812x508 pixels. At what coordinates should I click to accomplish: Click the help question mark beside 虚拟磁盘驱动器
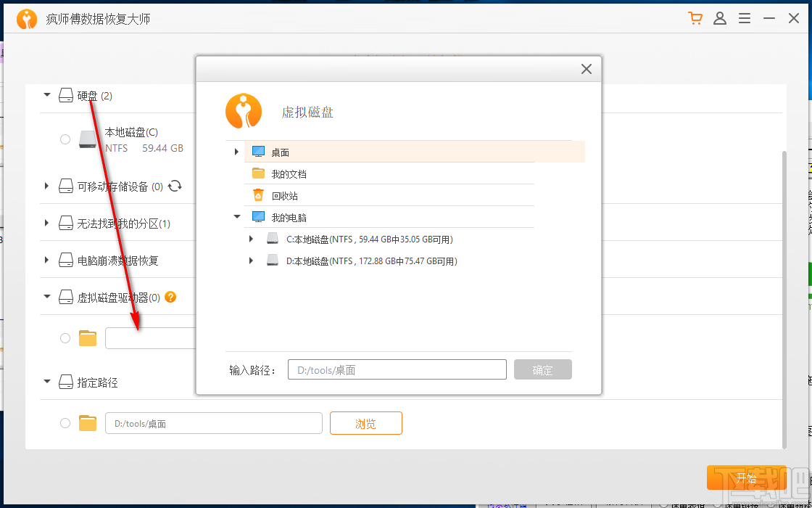pyautogui.click(x=170, y=297)
